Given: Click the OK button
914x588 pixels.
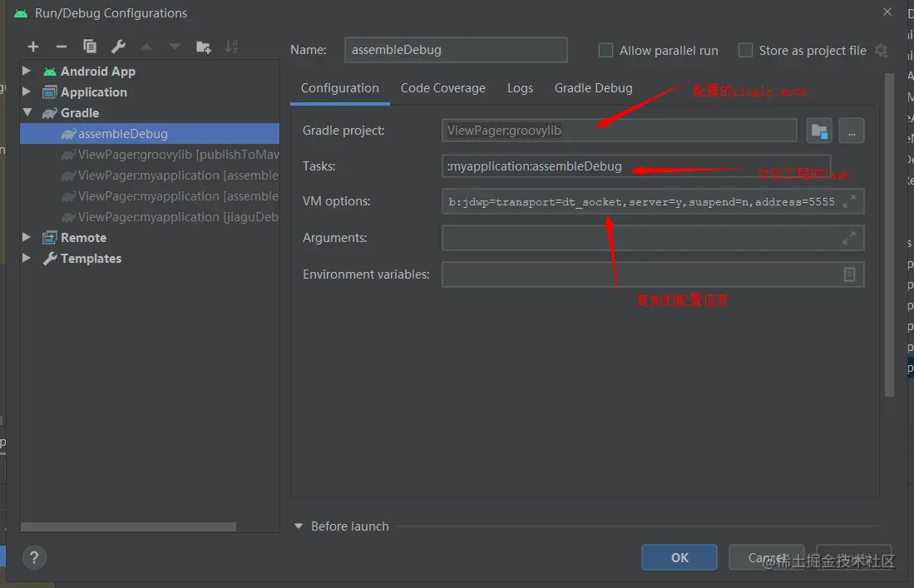Looking at the screenshot, I should point(679,558).
